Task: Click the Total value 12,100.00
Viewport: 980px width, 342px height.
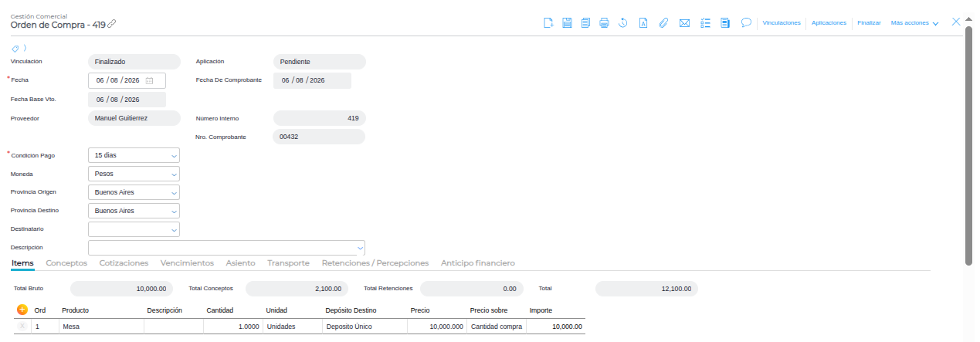Action: click(647, 289)
